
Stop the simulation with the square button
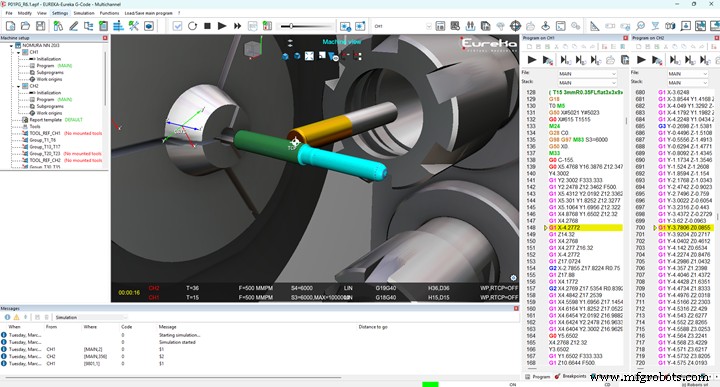[x=207, y=26]
